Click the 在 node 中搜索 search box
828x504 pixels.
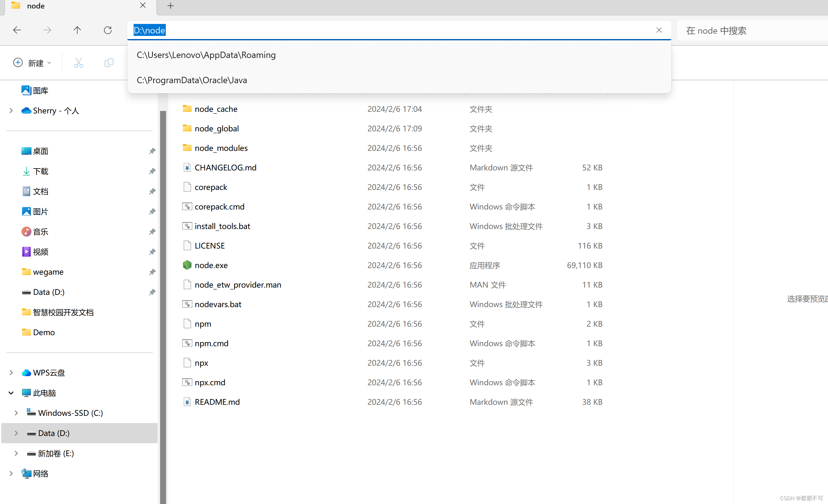coord(752,31)
